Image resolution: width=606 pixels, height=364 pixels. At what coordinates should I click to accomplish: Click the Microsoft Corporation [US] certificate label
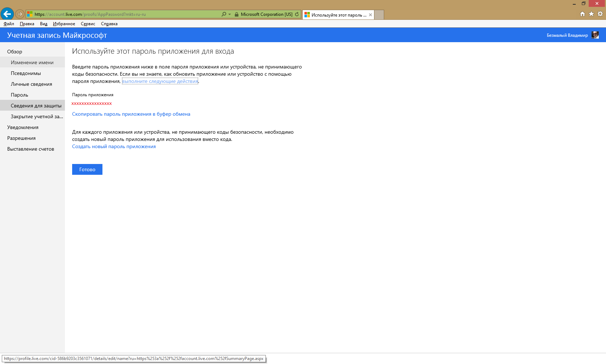267,14
